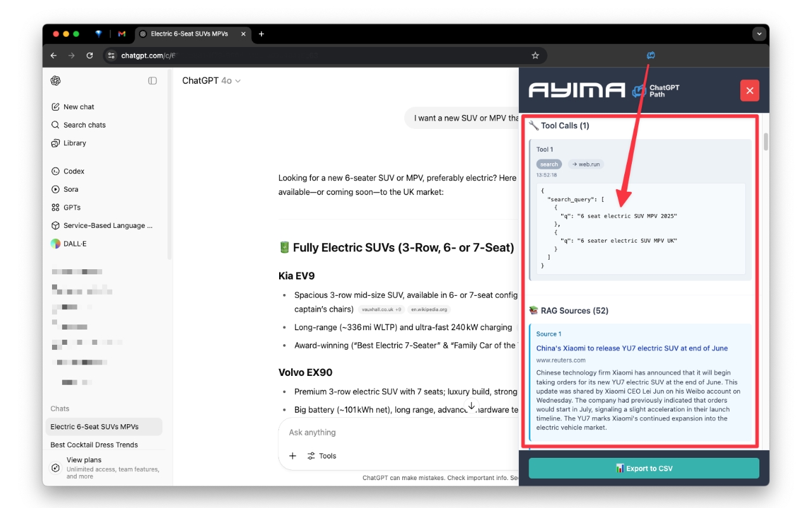Image resolution: width=812 pixels, height=508 pixels.
Task: Click the plus attach button in composer
Action: 292,456
